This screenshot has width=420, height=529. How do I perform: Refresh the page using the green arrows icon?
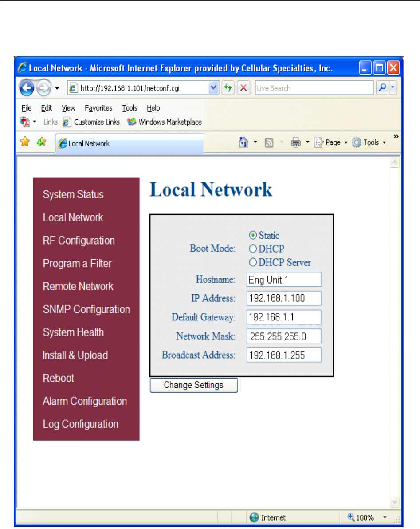(228, 88)
